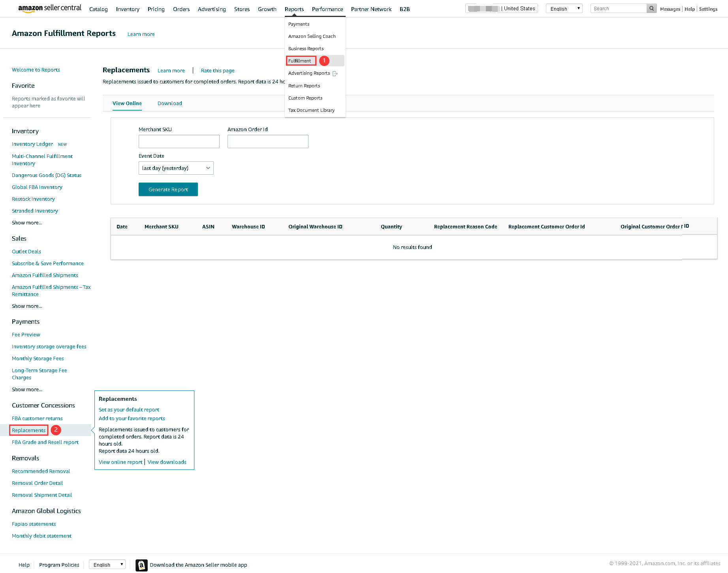Viewport: 728px width, 573px height.
Task: Click Learn more beside Replacements heading
Action: (x=171, y=71)
